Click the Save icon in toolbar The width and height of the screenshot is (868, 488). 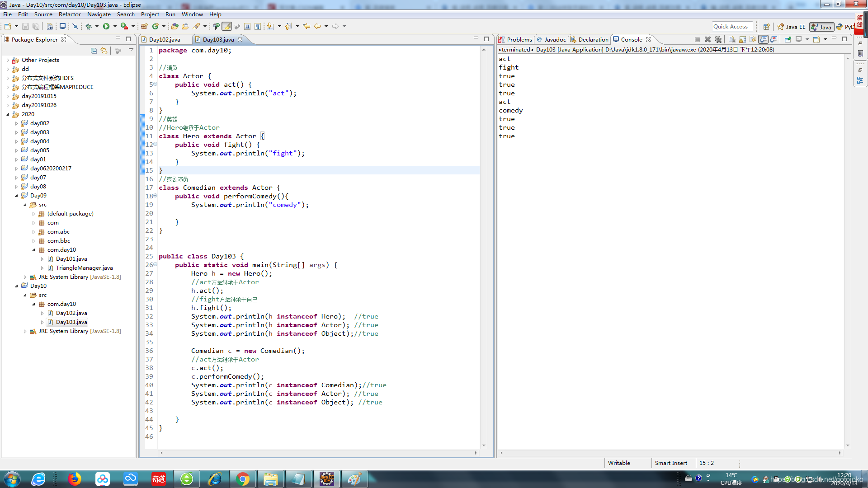coord(25,26)
